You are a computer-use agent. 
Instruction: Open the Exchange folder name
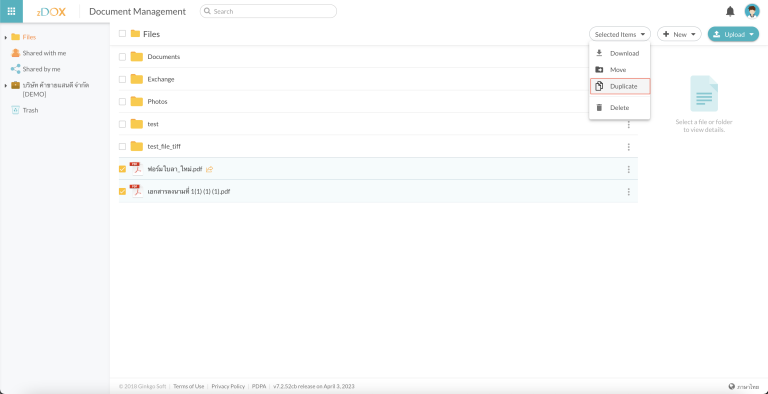(x=161, y=79)
